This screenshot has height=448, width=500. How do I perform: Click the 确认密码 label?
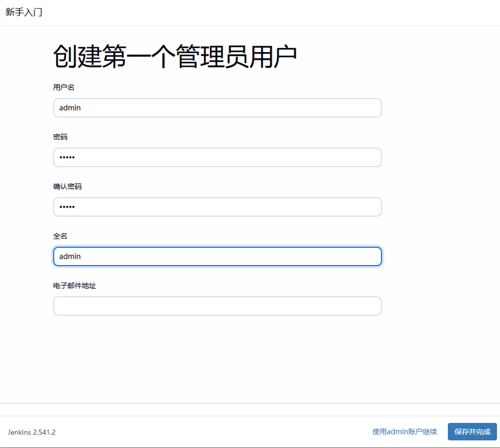pos(67,186)
